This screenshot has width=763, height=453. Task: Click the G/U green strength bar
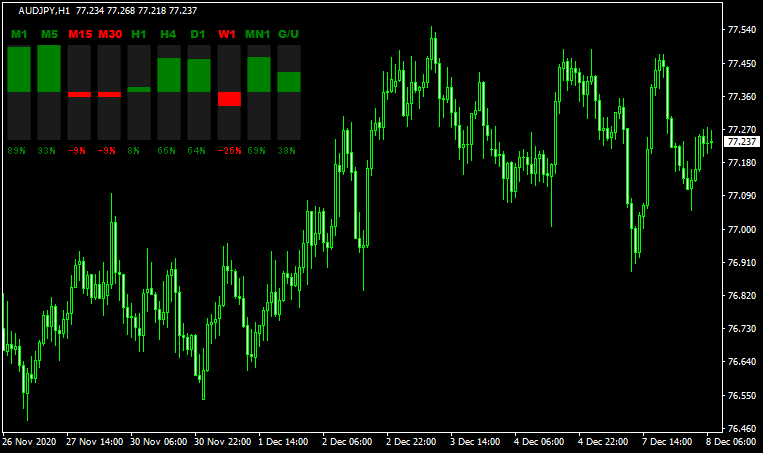(x=289, y=81)
